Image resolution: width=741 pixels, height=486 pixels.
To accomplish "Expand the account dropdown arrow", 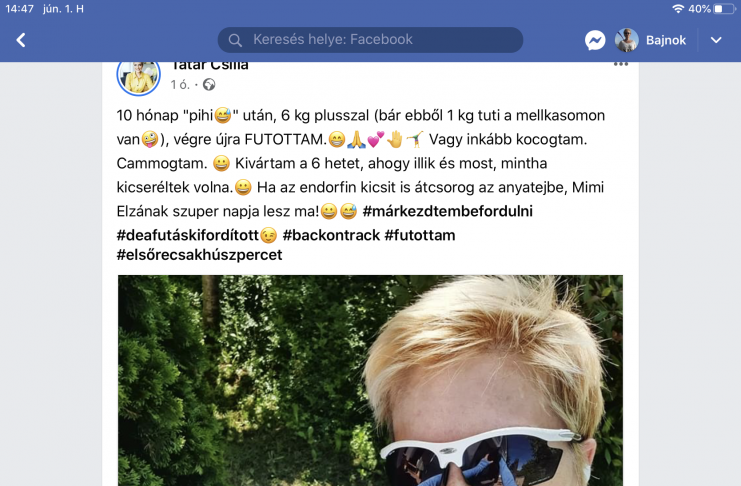I will click(716, 40).
